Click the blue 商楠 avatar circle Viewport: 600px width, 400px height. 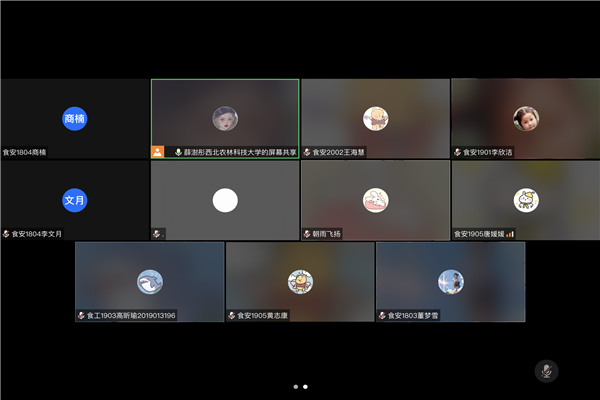(x=74, y=118)
